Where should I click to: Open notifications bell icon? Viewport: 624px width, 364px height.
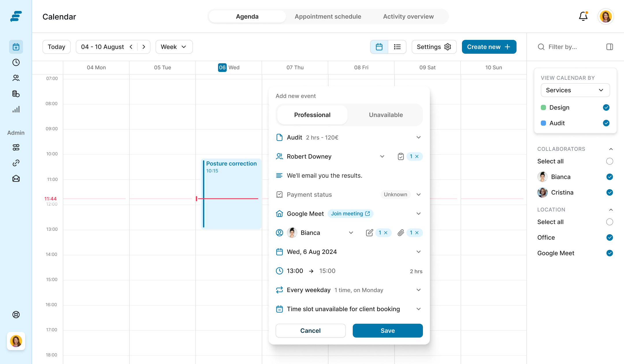pos(583,16)
